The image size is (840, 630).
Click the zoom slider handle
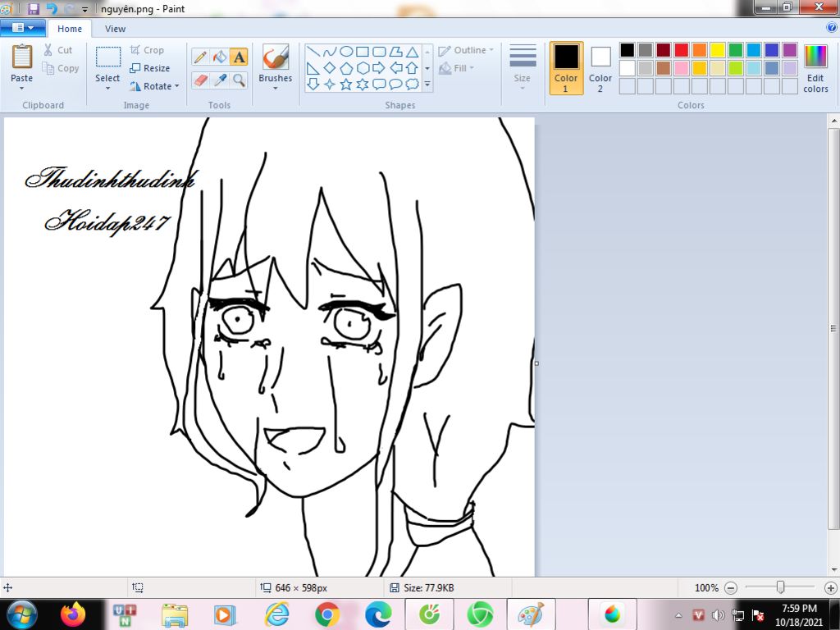(781, 587)
